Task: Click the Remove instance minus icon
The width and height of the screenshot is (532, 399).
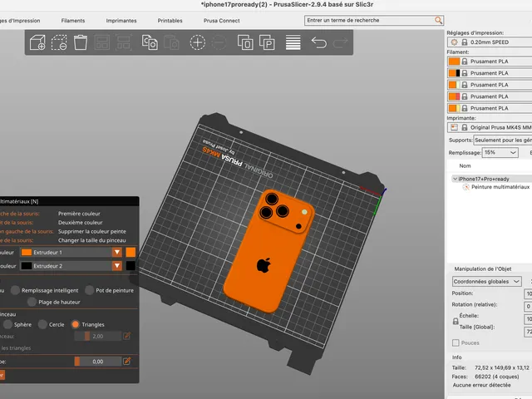Action: coord(219,42)
